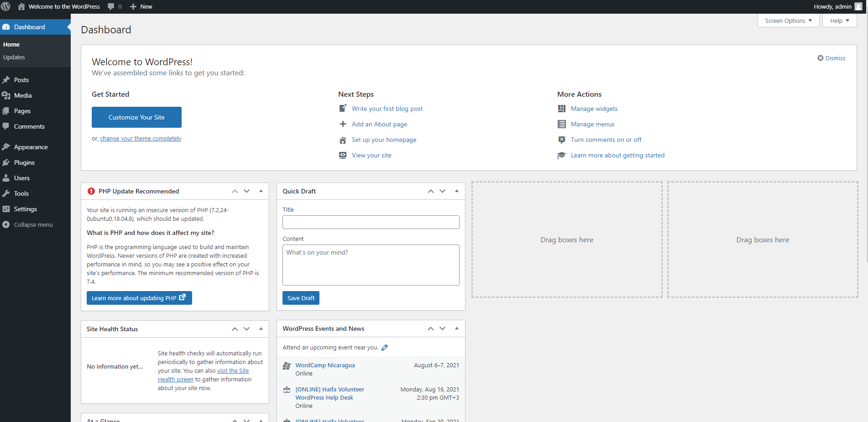Move WordPress Events and News box up
The width and height of the screenshot is (868, 422).
click(430, 328)
